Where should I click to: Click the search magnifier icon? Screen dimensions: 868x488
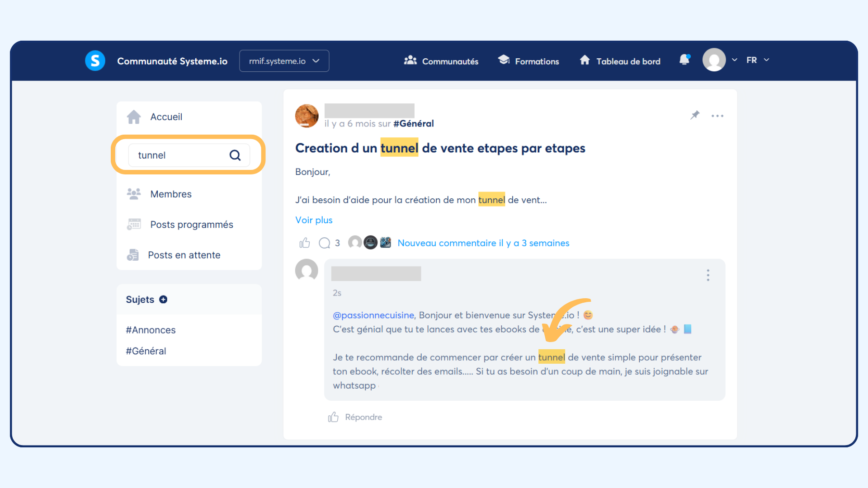coord(235,155)
